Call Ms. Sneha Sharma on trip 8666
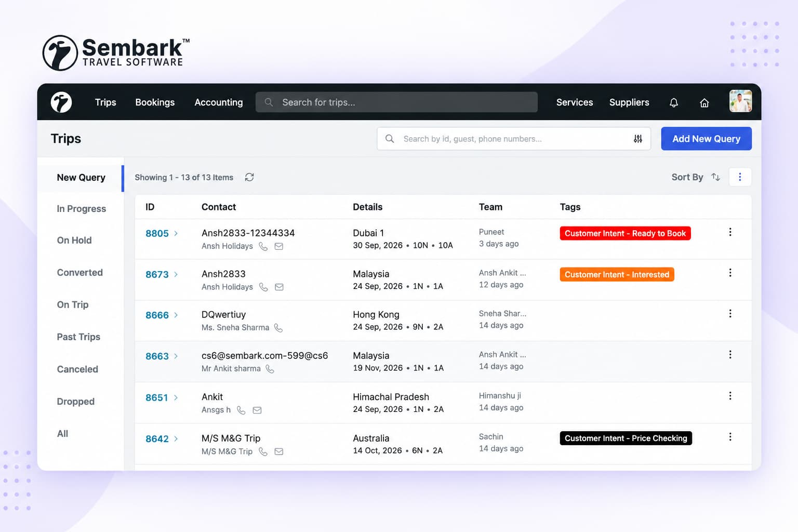 [278, 328]
